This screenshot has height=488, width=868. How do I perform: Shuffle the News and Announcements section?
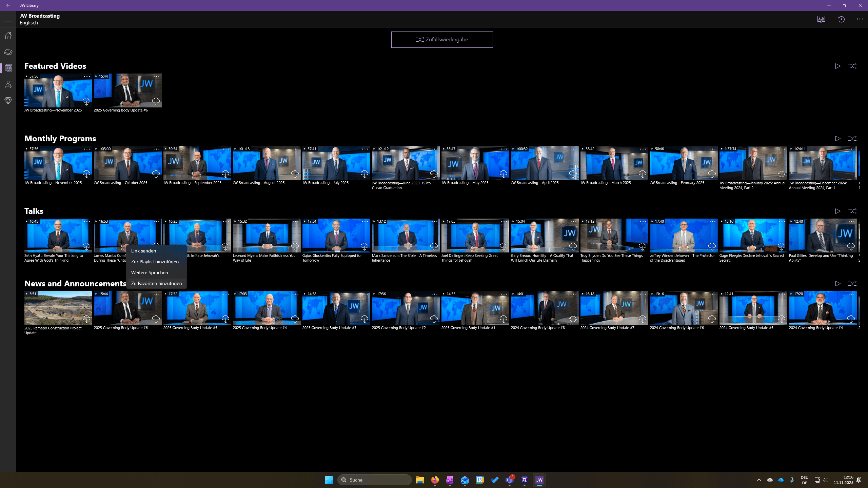[852, 284]
